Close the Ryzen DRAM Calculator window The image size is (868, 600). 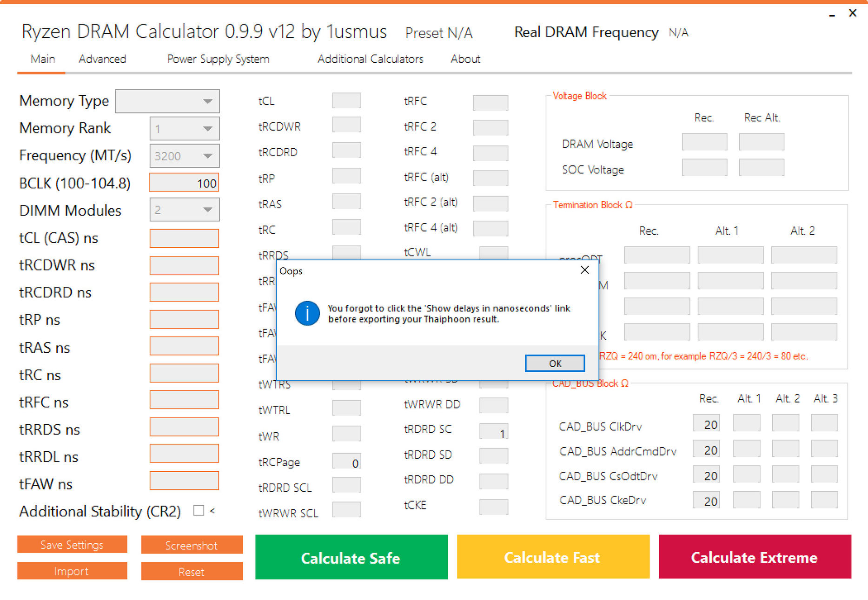point(852,13)
